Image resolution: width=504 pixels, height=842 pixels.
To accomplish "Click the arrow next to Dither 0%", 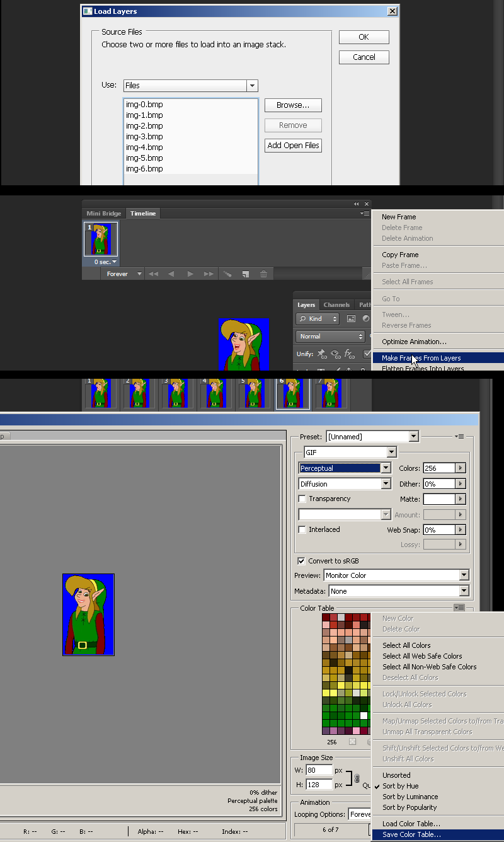I will [x=461, y=484].
